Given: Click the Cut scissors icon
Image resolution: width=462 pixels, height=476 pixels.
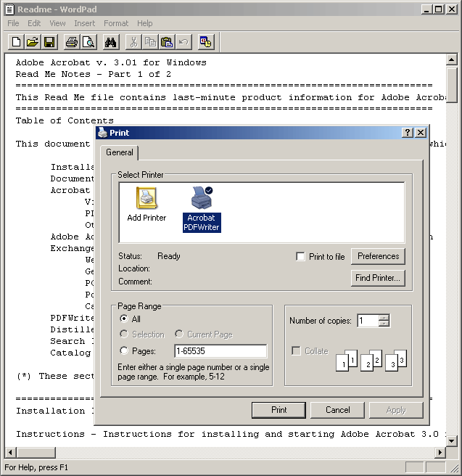Looking at the screenshot, I should point(133,42).
